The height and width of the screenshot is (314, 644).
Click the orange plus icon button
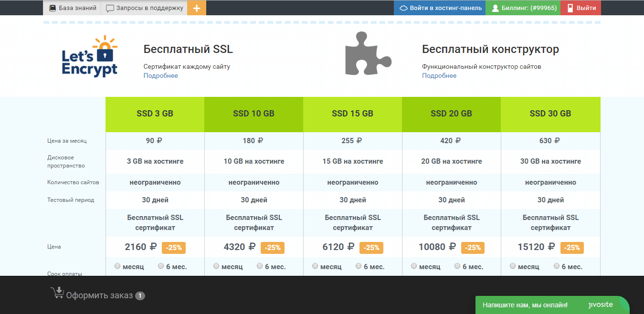click(x=197, y=8)
